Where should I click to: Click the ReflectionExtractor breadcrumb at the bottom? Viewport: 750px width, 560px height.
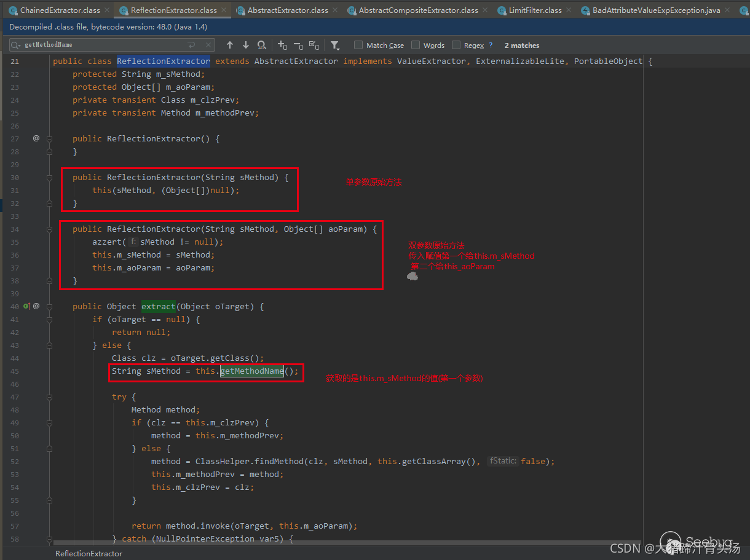pos(89,553)
